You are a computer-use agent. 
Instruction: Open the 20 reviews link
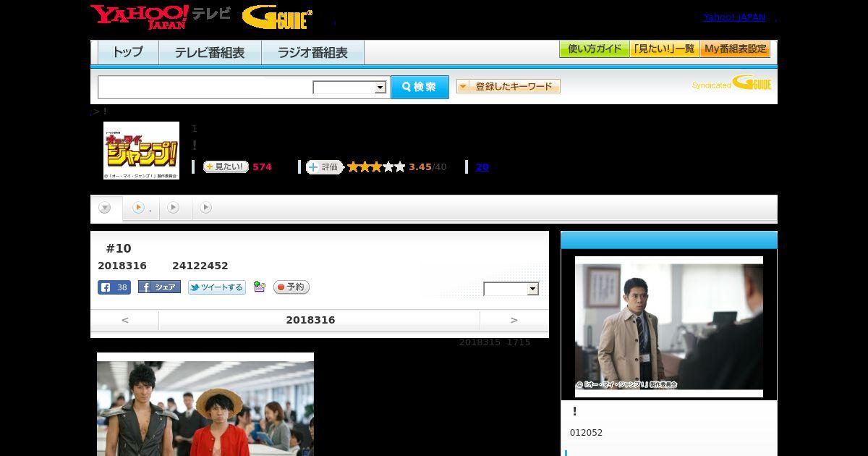pos(482,166)
